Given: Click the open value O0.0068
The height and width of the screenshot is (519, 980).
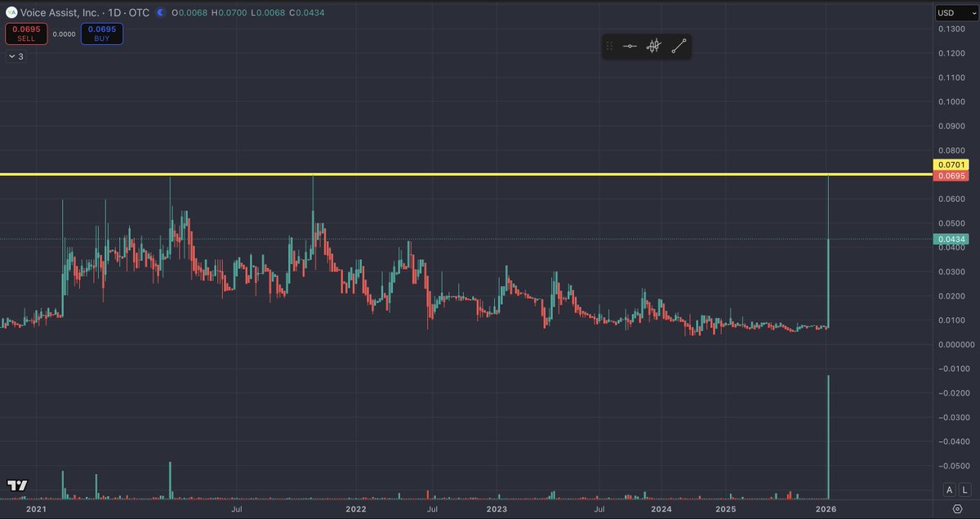Looking at the screenshot, I should (x=191, y=12).
